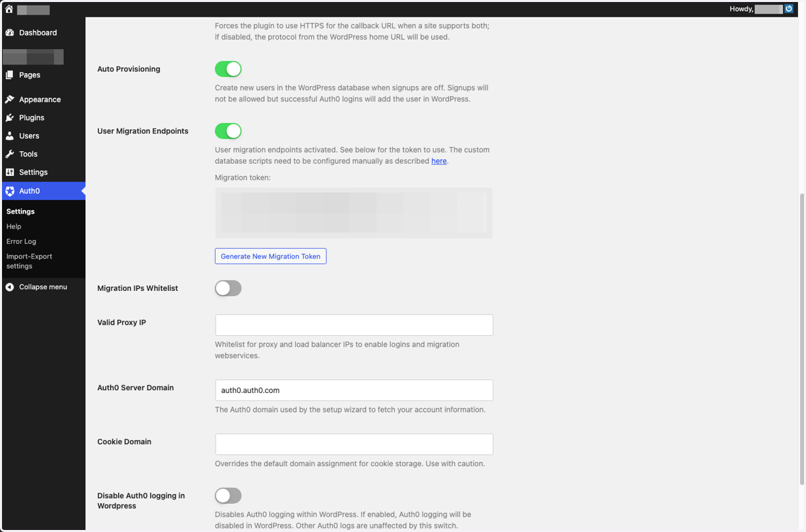
Task: Disable the Auto Provisioning switch
Action: (228, 69)
